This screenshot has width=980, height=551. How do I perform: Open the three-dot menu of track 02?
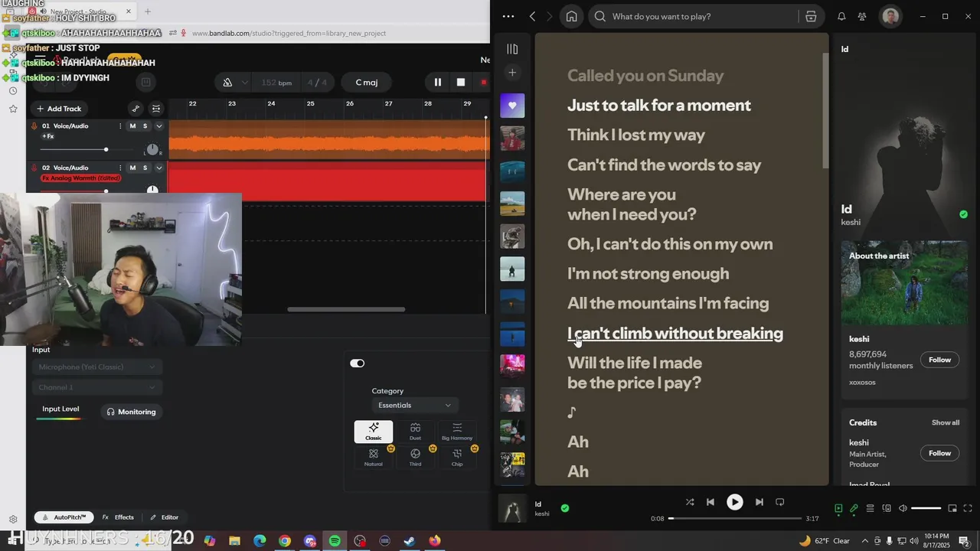click(120, 168)
